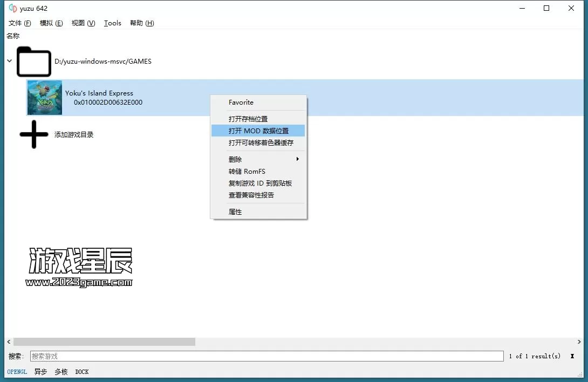Choose 打开 MOD 数据位置 menu entry
588x382 pixels.
[x=258, y=131]
